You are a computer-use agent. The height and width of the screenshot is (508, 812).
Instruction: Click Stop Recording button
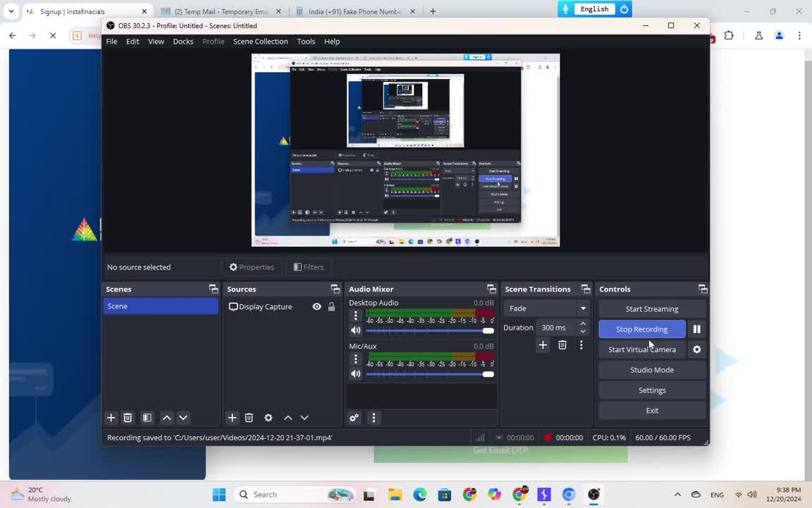pos(642,329)
